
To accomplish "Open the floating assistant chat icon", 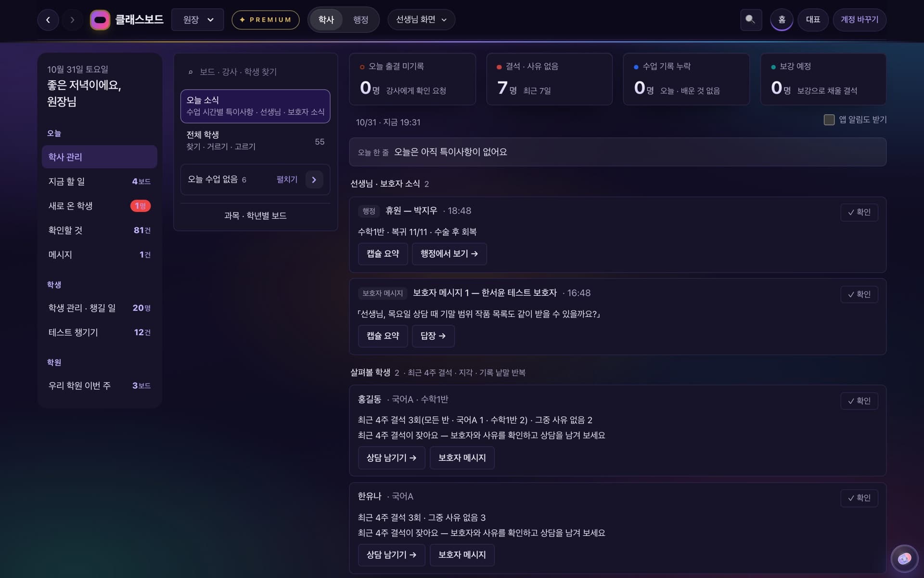I will (x=904, y=558).
